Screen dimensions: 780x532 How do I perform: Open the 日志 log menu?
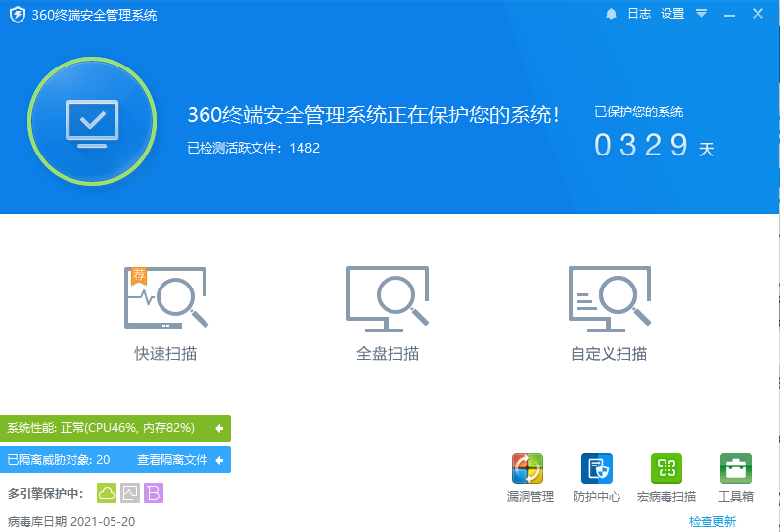[x=639, y=14]
